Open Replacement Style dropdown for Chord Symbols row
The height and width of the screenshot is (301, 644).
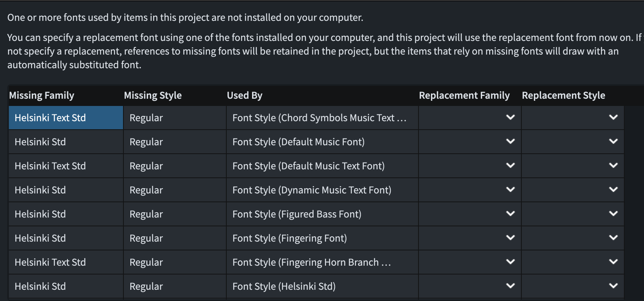coord(572,118)
